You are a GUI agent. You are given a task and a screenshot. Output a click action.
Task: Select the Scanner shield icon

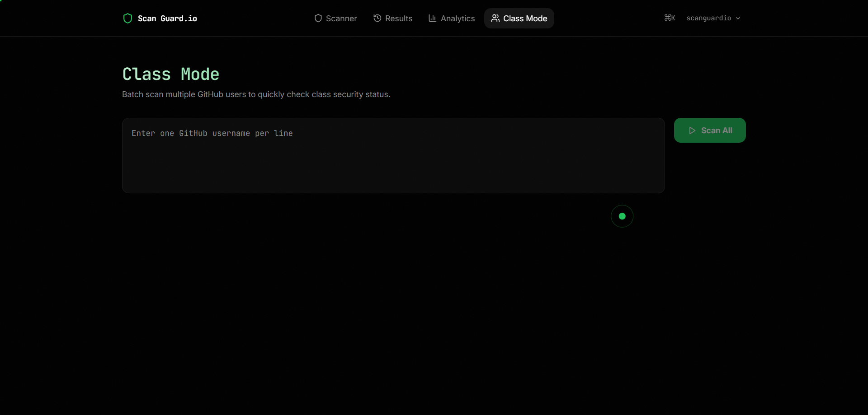coord(319,18)
